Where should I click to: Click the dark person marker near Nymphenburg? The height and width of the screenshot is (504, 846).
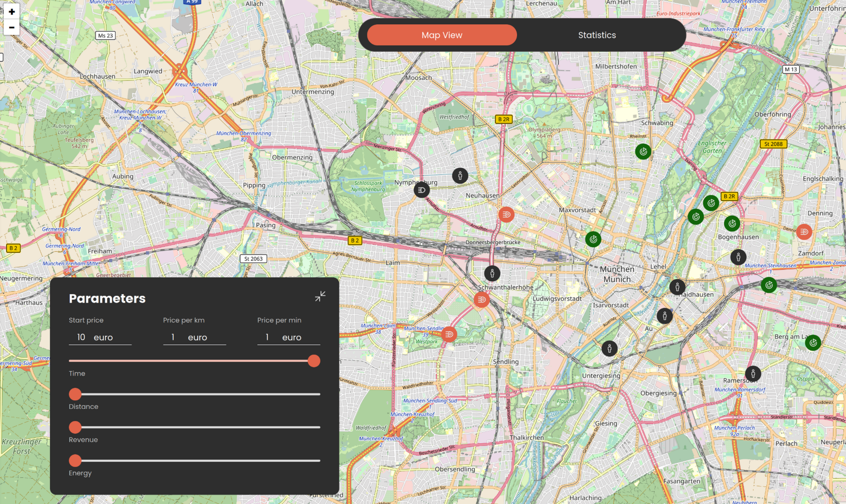tap(460, 175)
